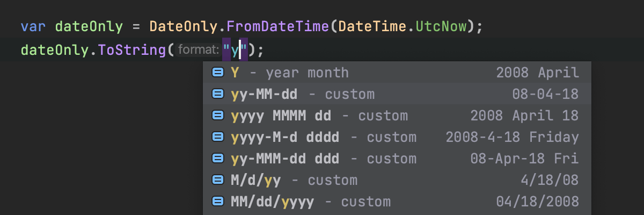Click the ToString method name
The image size is (644, 215).
point(133,51)
